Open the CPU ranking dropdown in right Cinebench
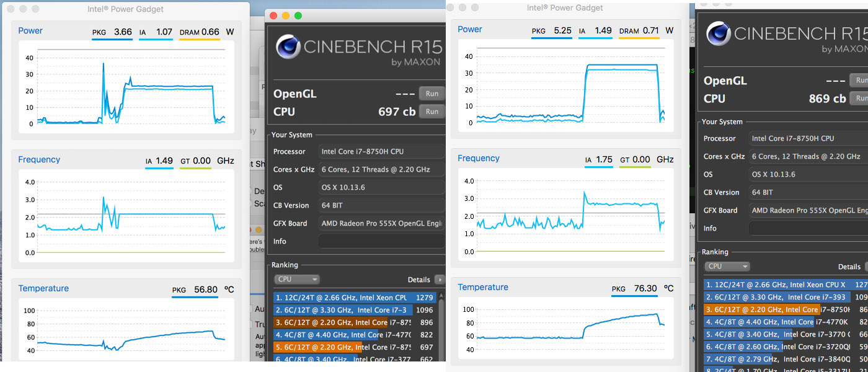Viewport: 868px width, 372px height. point(727,267)
